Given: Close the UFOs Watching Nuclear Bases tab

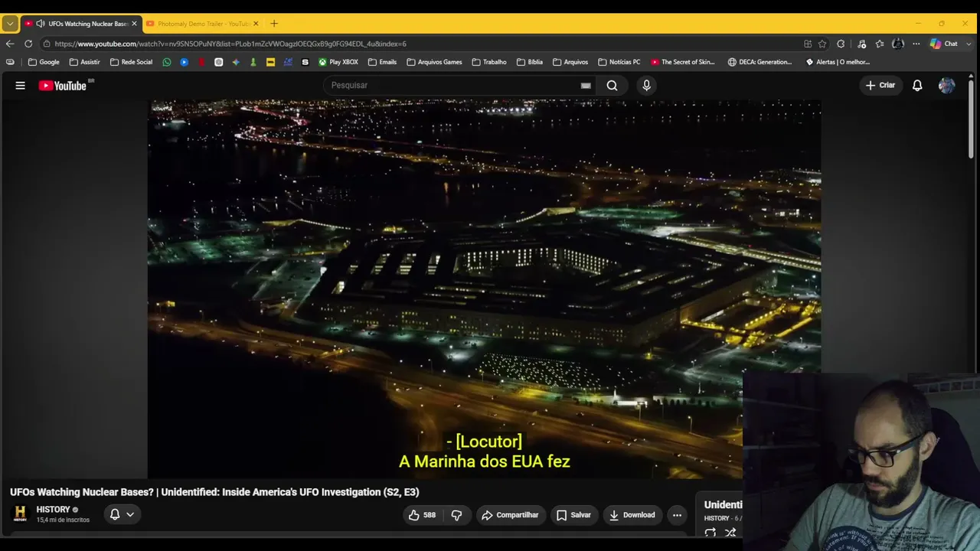Looking at the screenshot, I should [134, 24].
